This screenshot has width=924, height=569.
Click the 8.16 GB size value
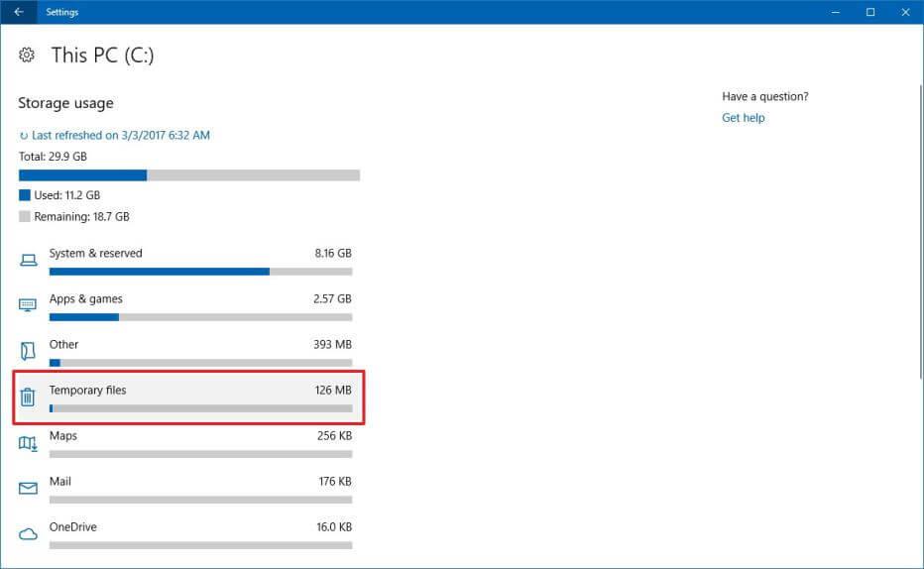pyautogui.click(x=333, y=254)
